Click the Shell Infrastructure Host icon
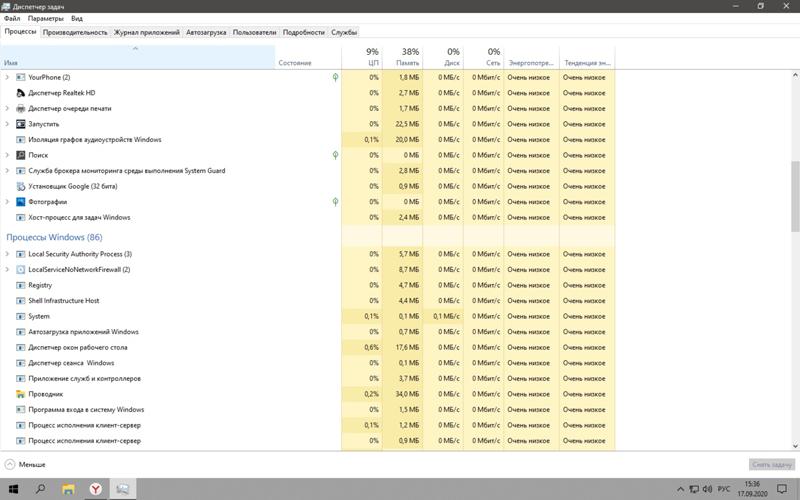 20,301
